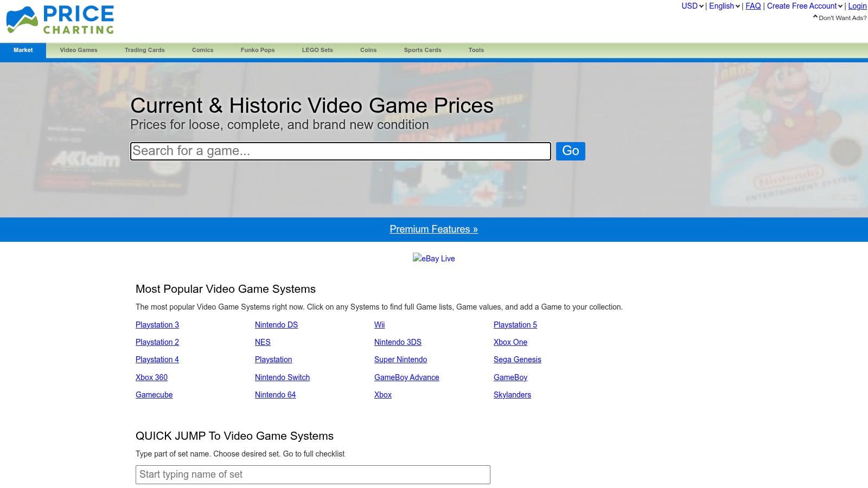Open the GameBoy Advance link
The image size is (868, 488).
406,377
